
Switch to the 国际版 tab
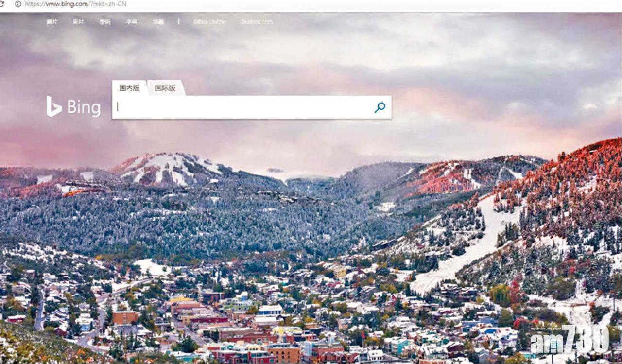[165, 88]
